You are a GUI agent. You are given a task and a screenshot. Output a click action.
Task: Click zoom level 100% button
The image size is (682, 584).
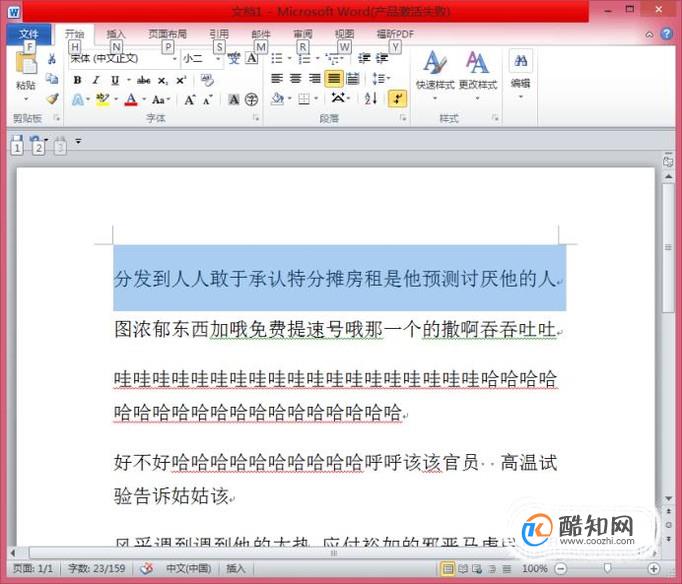pos(535,568)
